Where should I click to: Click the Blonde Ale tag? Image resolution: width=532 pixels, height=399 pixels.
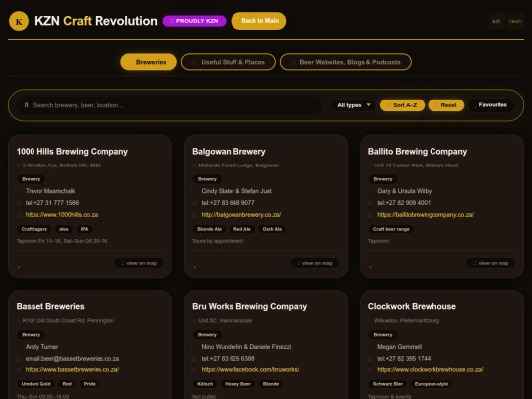(x=209, y=229)
